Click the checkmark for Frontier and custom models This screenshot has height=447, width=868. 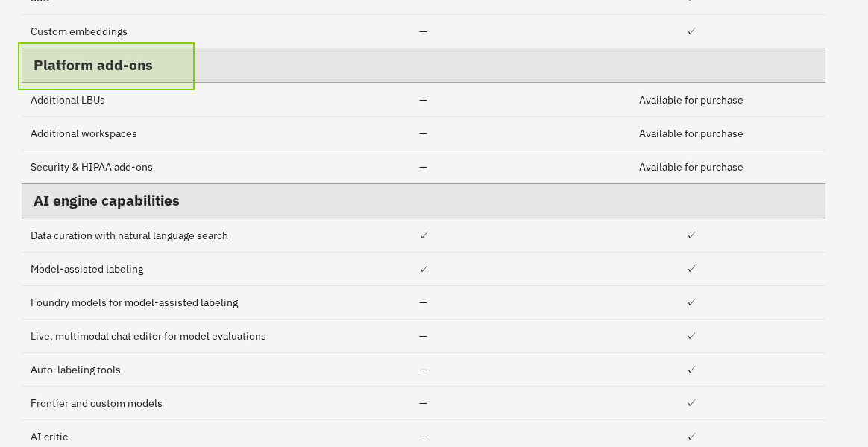[691, 403]
